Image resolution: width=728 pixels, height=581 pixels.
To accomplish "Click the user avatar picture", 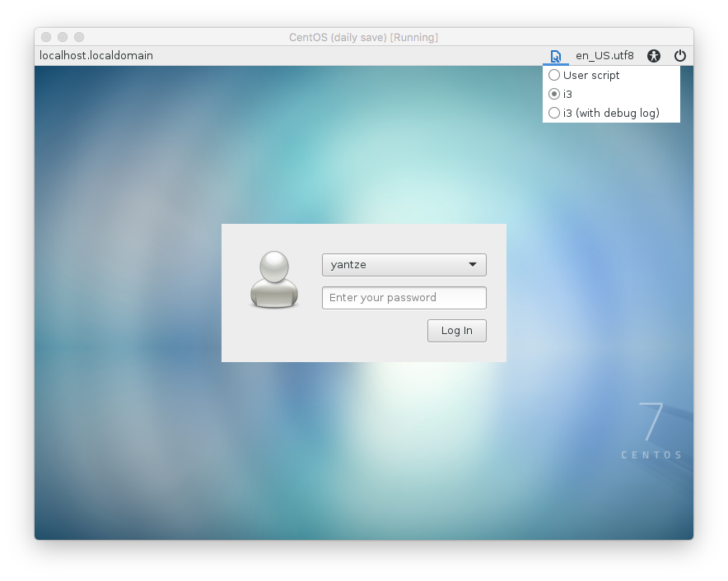I will tap(274, 280).
